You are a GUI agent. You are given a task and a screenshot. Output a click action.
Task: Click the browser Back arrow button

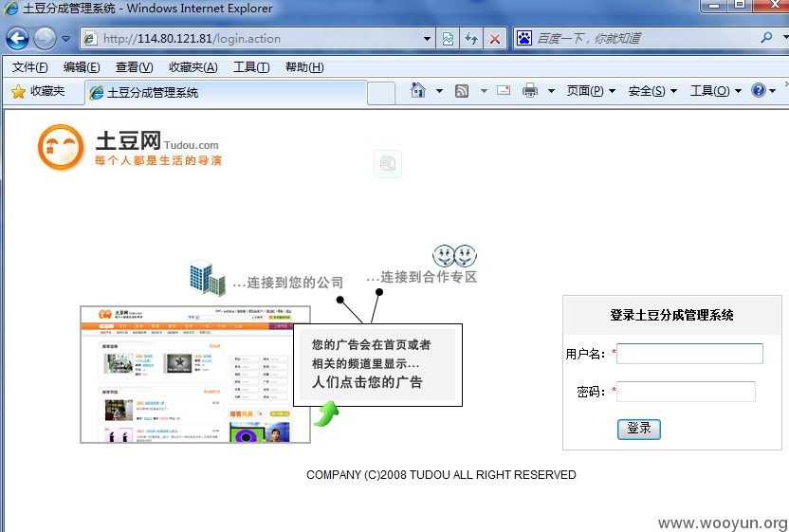point(17,38)
